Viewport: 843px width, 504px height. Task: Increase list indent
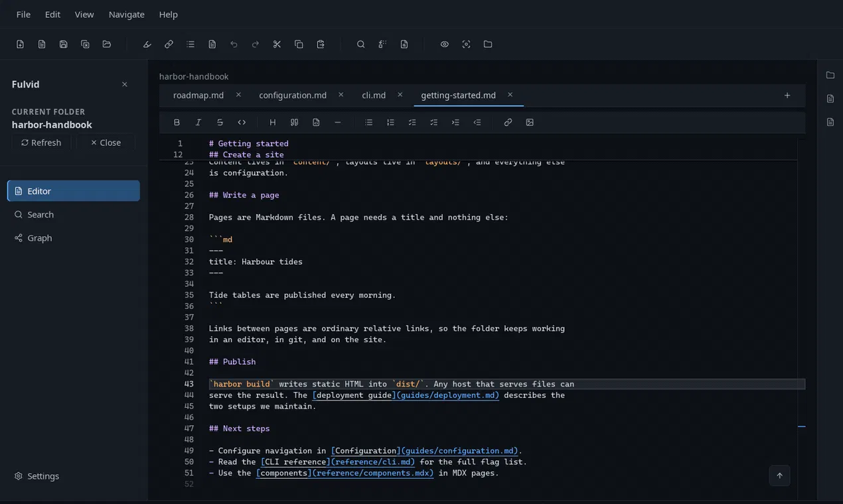pos(455,123)
